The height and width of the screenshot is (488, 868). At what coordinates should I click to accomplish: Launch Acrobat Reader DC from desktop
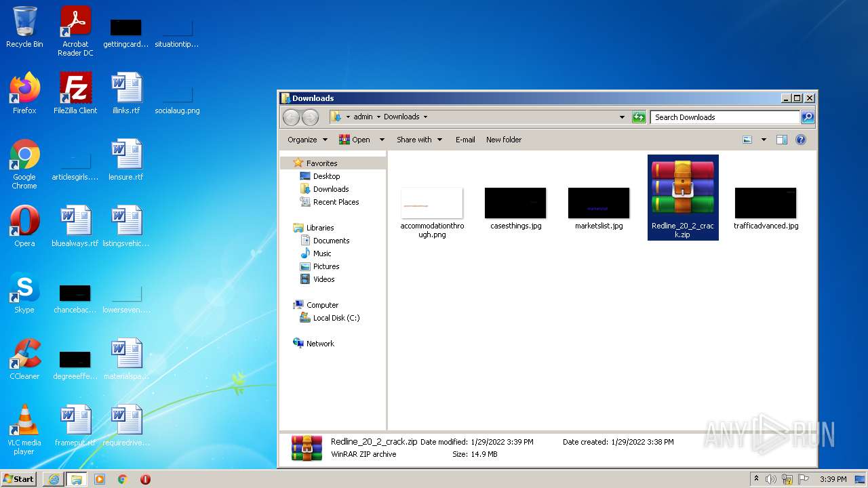(x=75, y=31)
